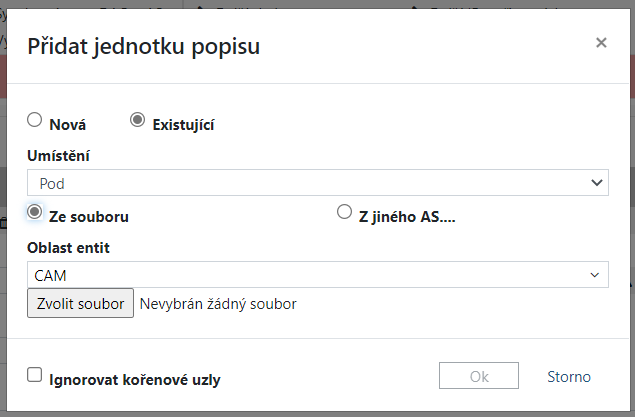Click the Ok button
635x417 pixels.
pyautogui.click(x=479, y=377)
